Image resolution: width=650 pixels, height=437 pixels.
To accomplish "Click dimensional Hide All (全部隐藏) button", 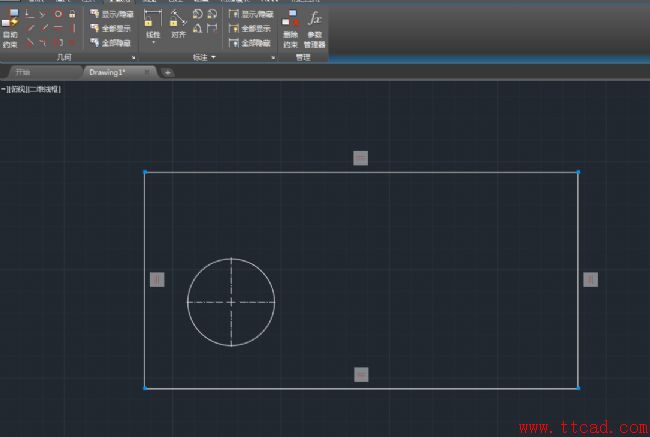I will pyautogui.click(x=250, y=43).
